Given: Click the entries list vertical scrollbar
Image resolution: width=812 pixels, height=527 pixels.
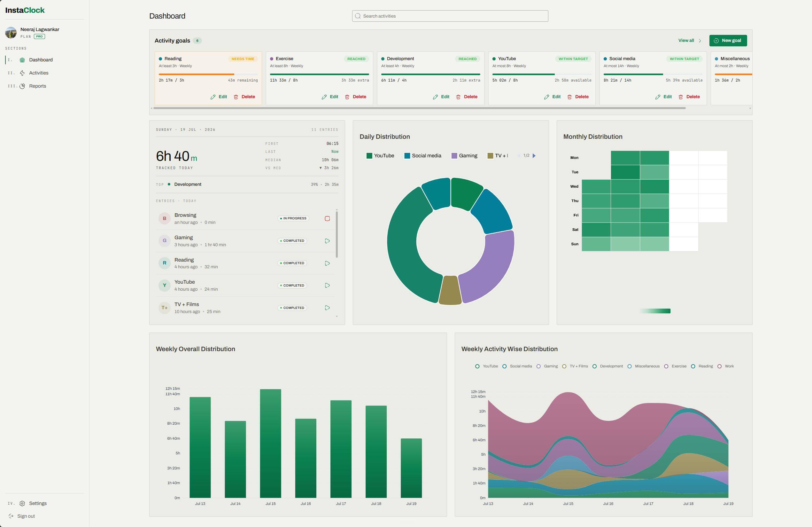Looking at the screenshot, I should click(x=337, y=234).
